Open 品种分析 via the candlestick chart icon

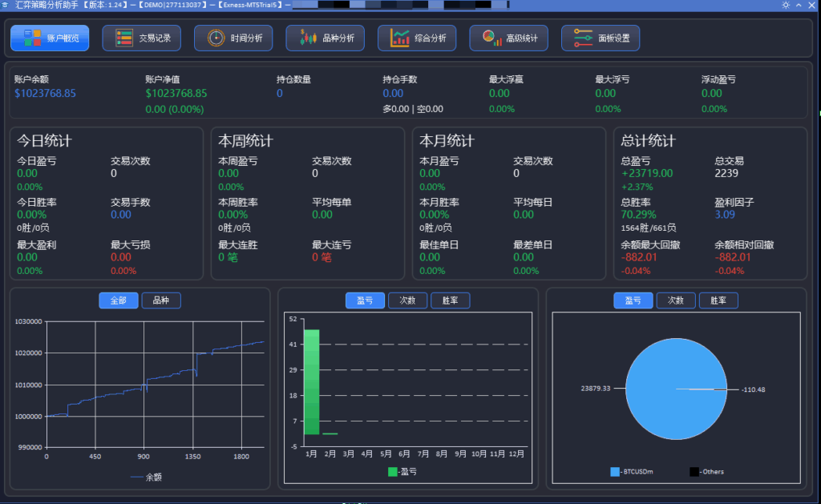coord(308,37)
